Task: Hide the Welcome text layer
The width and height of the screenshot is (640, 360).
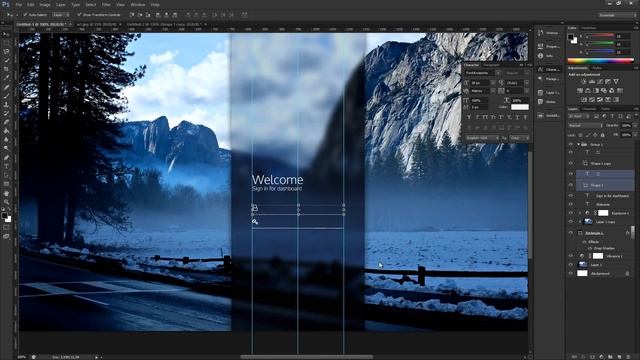Action: coord(571,204)
